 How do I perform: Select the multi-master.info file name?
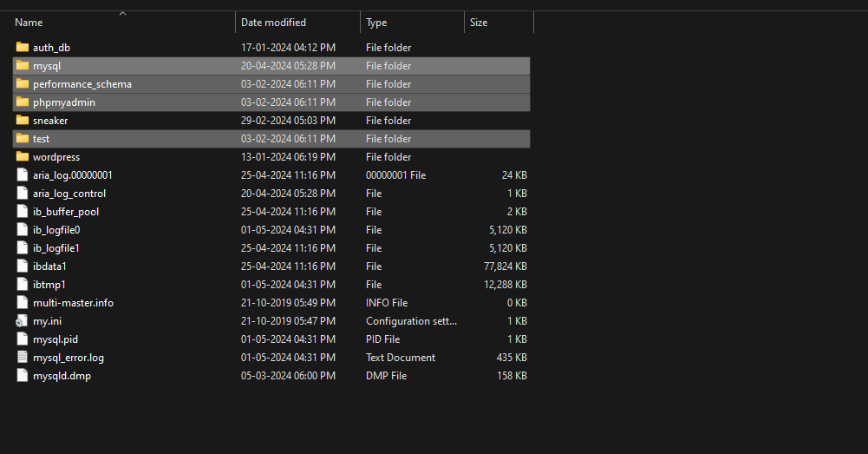point(73,303)
